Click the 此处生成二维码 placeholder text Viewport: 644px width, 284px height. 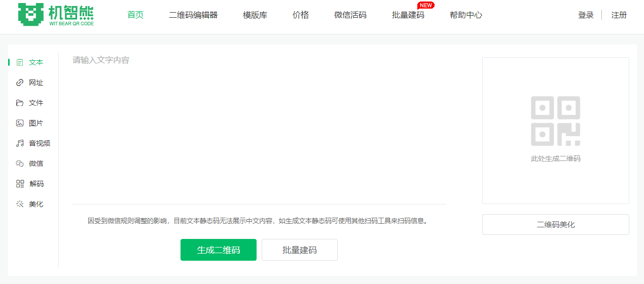pos(556,158)
